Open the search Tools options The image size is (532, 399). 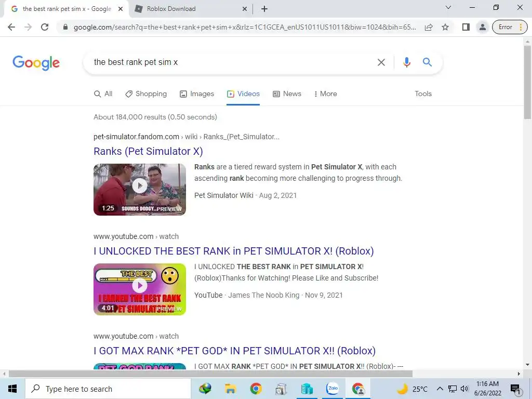(423, 94)
